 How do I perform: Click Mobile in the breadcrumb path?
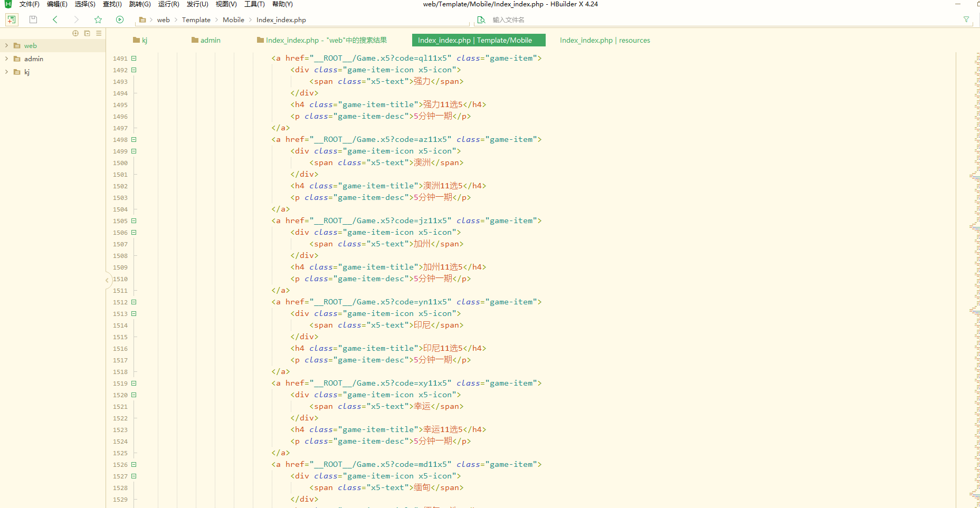(x=233, y=20)
